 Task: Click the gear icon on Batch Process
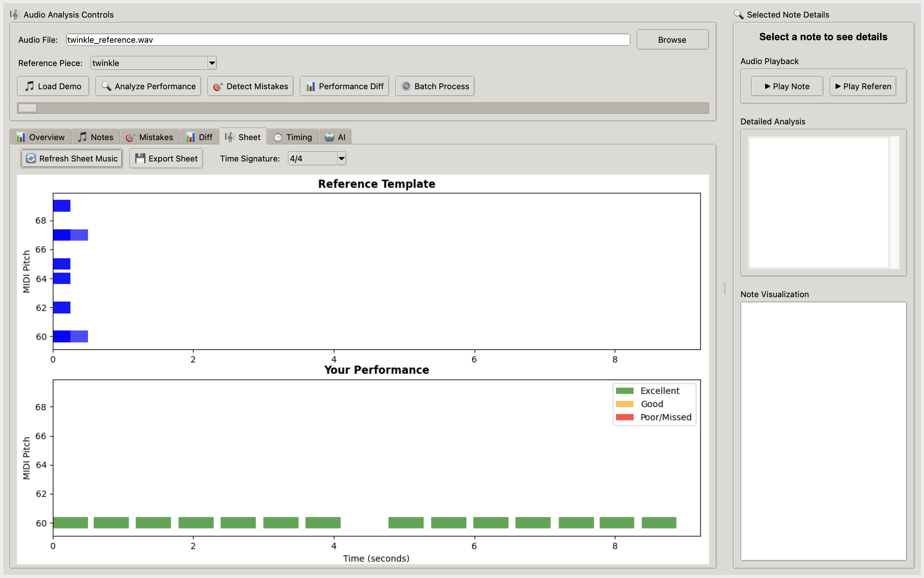point(406,86)
